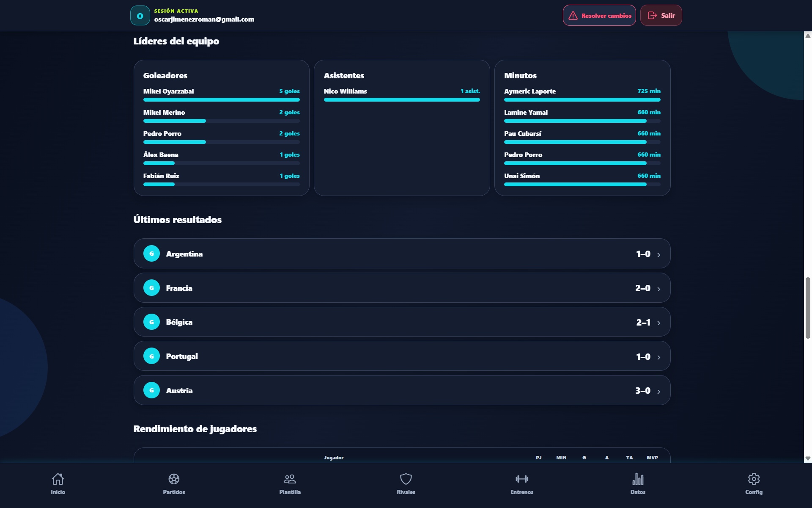This screenshot has width=812, height=508.
Task: Click Mikel Oyarzabal's goals progress bar
Action: click(221, 100)
